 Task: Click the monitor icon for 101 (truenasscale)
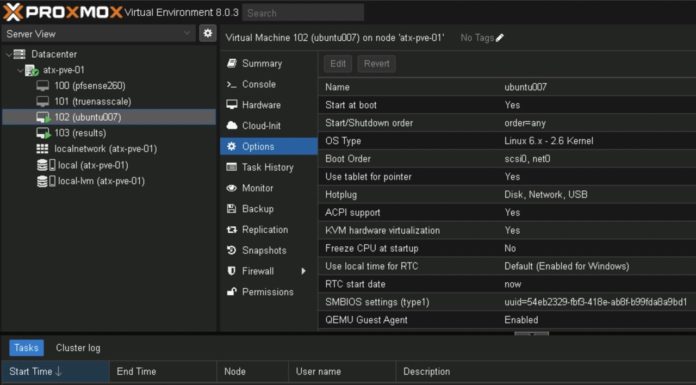[x=43, y=102]
